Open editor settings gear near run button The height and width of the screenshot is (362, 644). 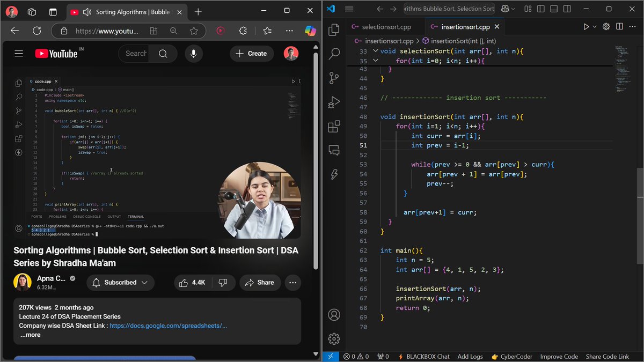coord(606,26)
